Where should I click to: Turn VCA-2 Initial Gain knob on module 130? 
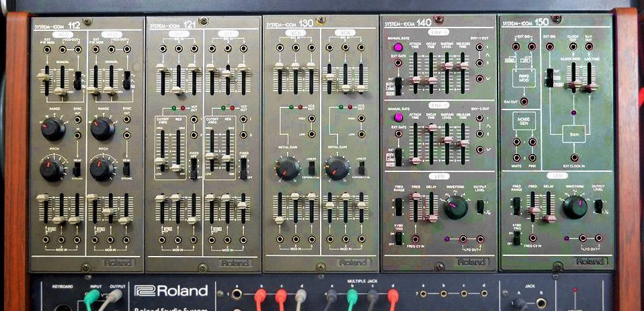(x=337, y=168)
